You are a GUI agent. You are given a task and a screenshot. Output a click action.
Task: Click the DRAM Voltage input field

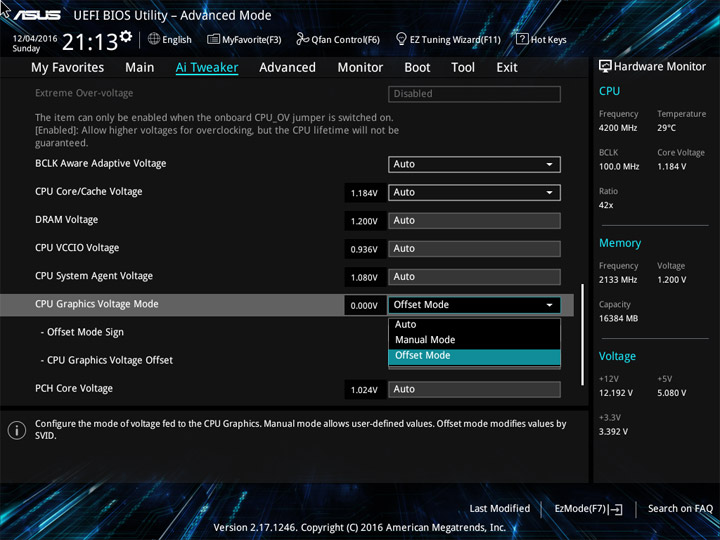pyautogui.click(x=474, y=220)
